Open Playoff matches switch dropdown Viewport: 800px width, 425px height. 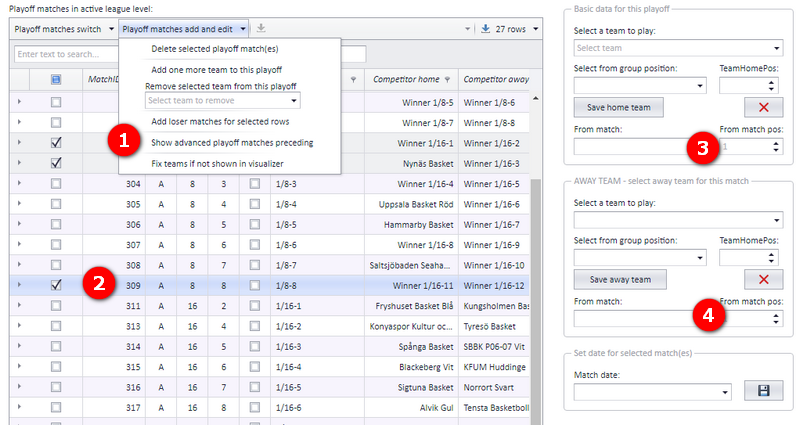(64, 29)
